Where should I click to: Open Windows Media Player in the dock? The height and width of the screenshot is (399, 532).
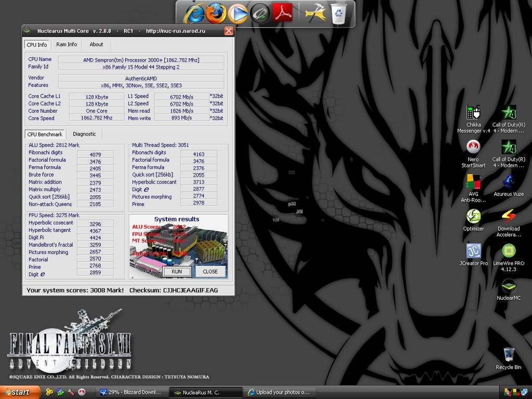pyautogui.click(x=238, y=14)
